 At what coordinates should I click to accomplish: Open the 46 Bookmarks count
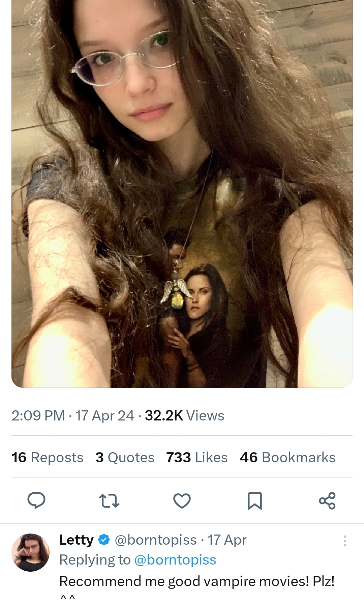point(287,458)
